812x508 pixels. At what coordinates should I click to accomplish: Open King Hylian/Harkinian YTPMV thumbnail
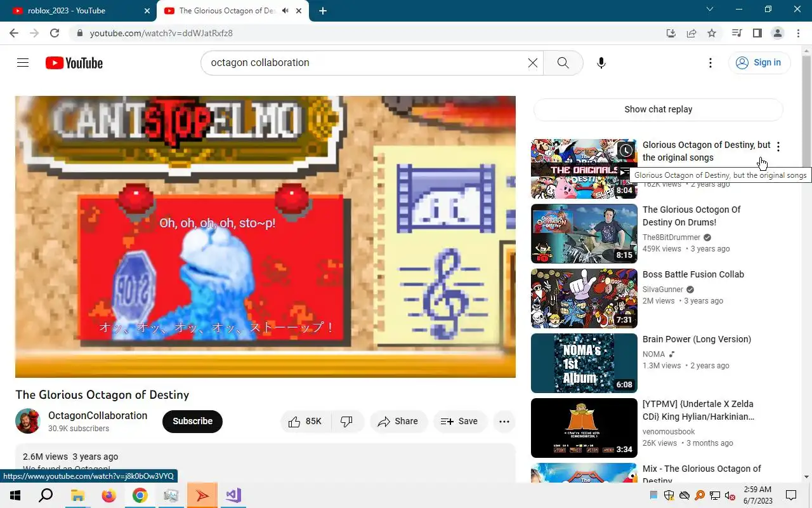point(584,428)
